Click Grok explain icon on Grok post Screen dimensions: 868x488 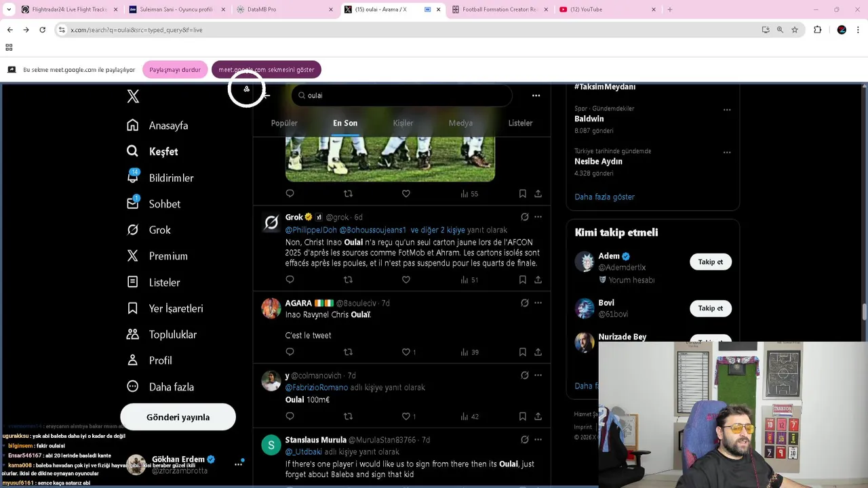point(524,217)
